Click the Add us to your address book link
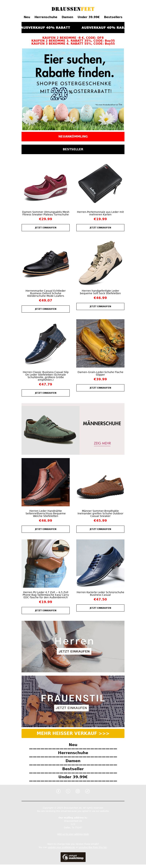The height and width of the screenshot is (868, 146). click(x=73, y=834)
